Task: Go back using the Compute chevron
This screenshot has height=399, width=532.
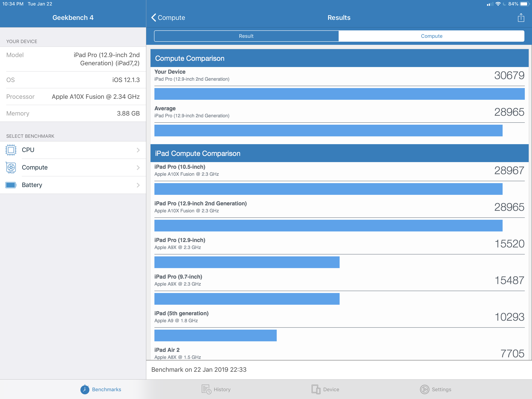Action: click(154, 18)
